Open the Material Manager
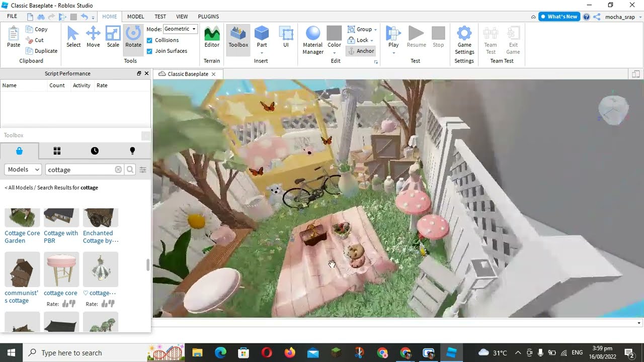This screenshot has height=362, width=644. coord(313,40)
